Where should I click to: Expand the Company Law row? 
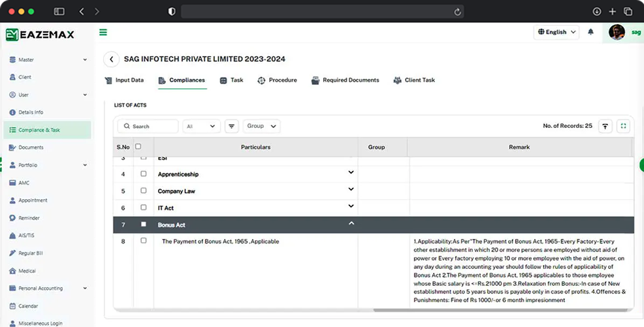pyautogui.click(x=351, y=189)
